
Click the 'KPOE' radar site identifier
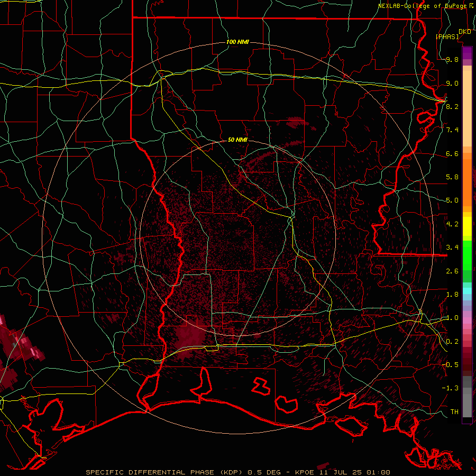pyautogui.click(x=305, y=472)
